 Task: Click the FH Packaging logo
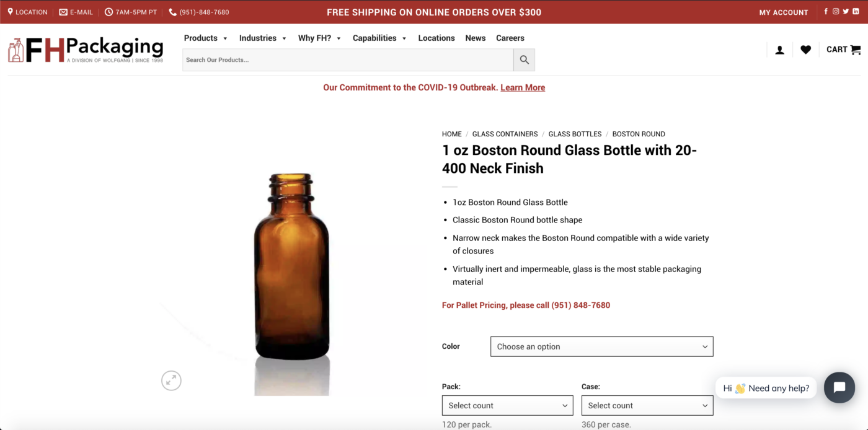(85, 49)
